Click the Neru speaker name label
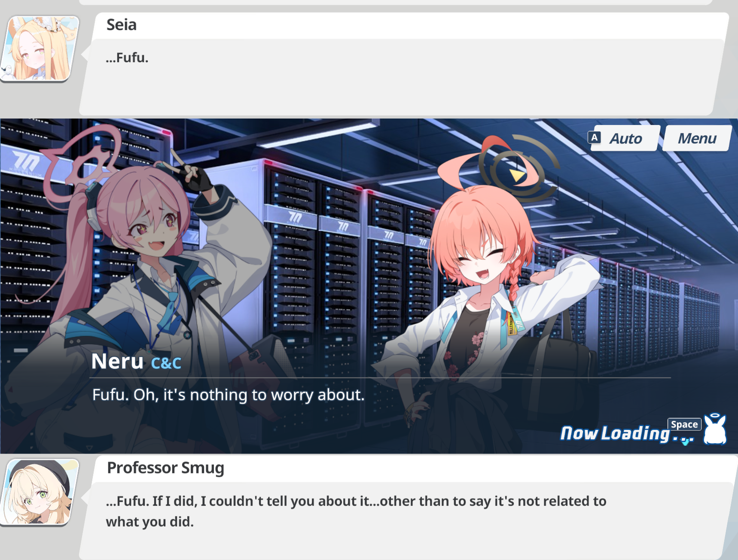This screenshot has height=560, width=738. [x=117, y=361]
